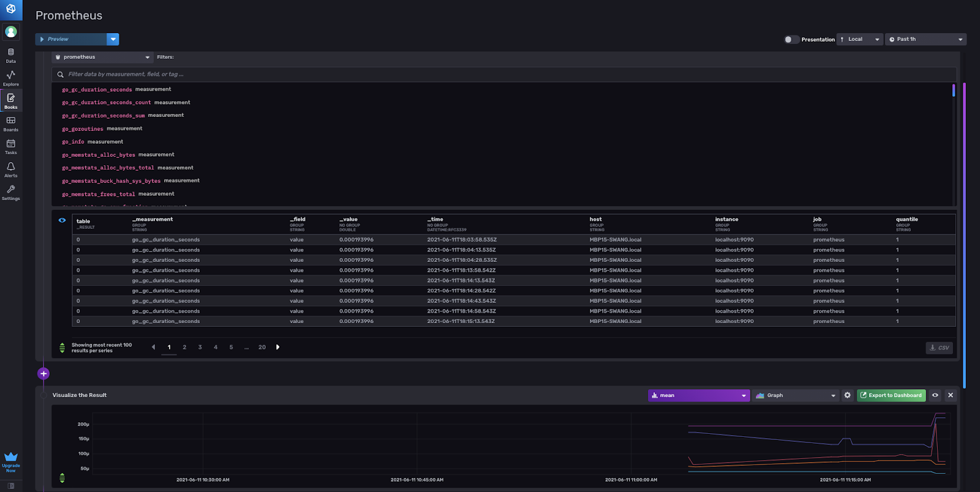
Task: Go to Boards in the sidebar
Action: [11, 124]
